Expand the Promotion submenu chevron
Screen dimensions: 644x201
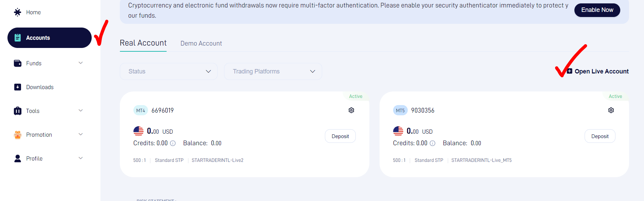click(x=81, y=134)
